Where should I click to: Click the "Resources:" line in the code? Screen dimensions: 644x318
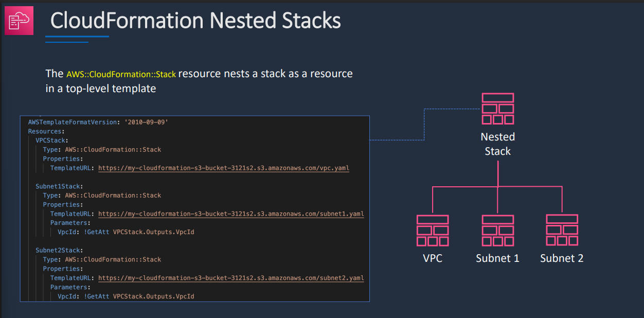click(46, 132)
